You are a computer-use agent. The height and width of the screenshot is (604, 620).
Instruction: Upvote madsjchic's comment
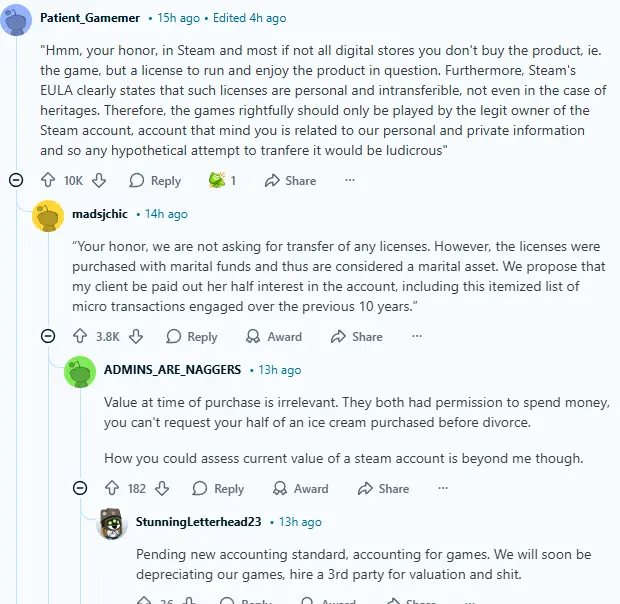tap(79, 337)
